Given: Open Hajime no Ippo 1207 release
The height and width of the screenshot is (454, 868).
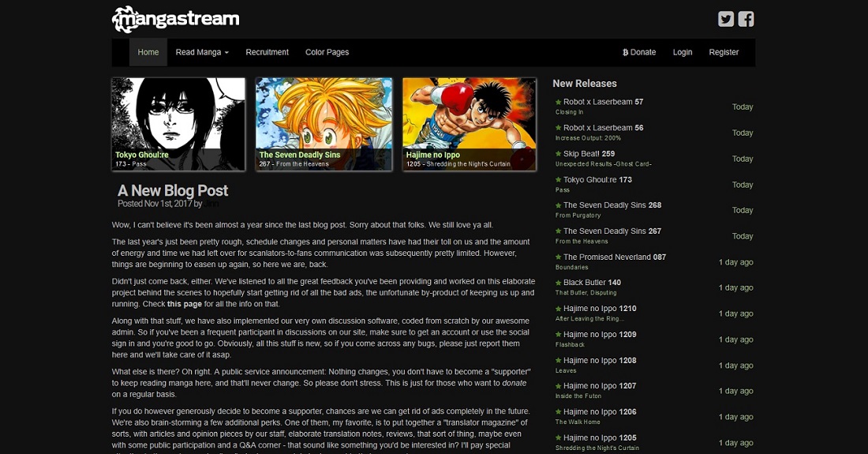Looking at the screenshot, I should click(x=600, y=386).
